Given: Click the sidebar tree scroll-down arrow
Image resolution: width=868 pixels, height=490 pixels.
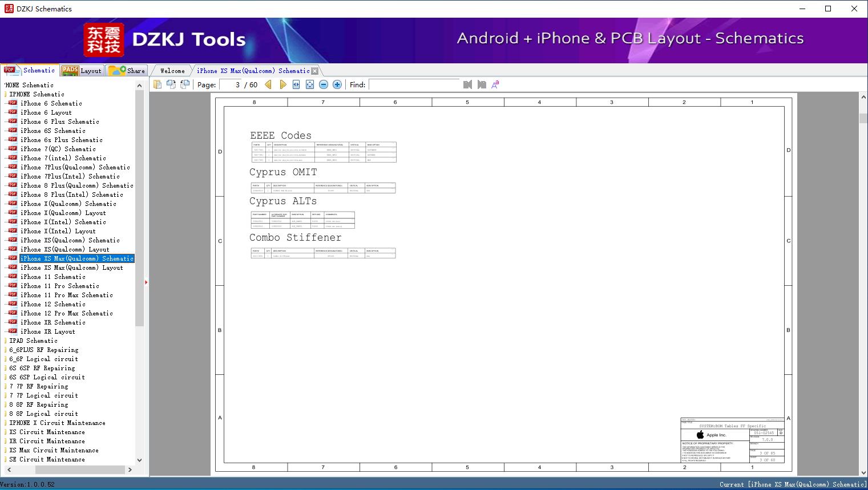Looking at the screenshot, I should (x=139, y=460).
